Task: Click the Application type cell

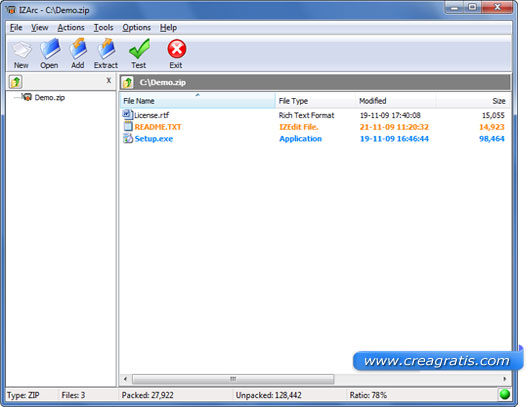Action: pos(300,139)
